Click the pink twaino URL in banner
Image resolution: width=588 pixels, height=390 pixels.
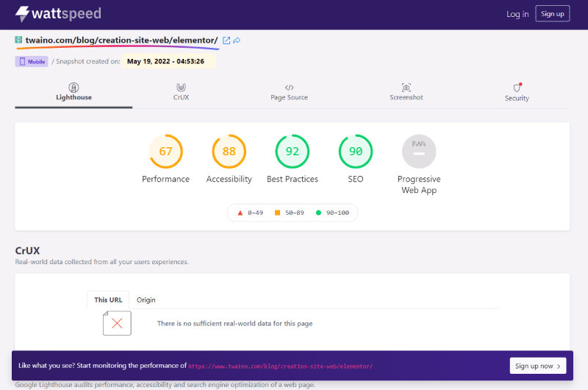click(281, 366)
